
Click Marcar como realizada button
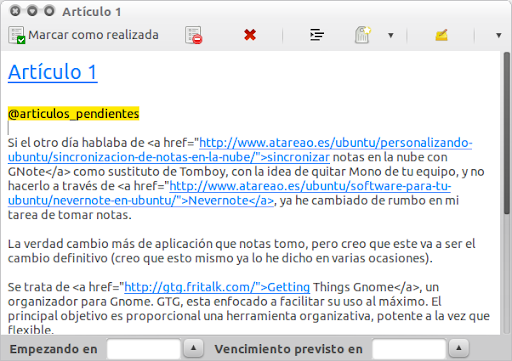tap(83, 35)
